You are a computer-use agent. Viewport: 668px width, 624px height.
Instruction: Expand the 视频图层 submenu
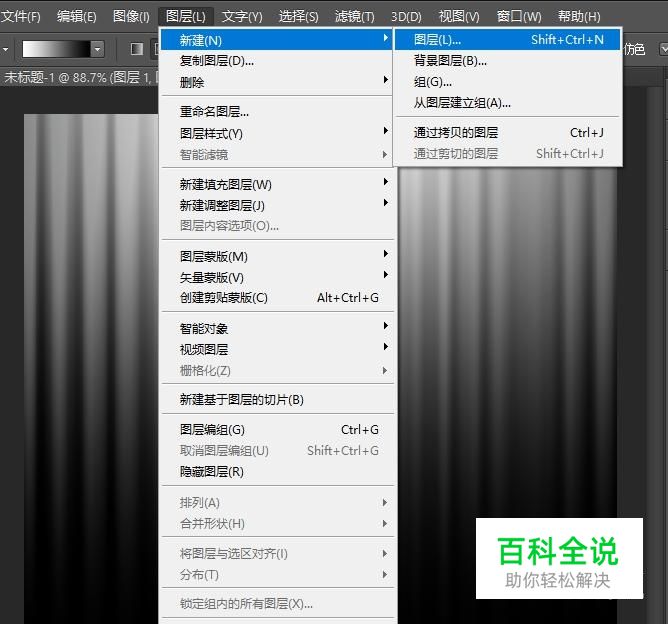tap(276, 349)
